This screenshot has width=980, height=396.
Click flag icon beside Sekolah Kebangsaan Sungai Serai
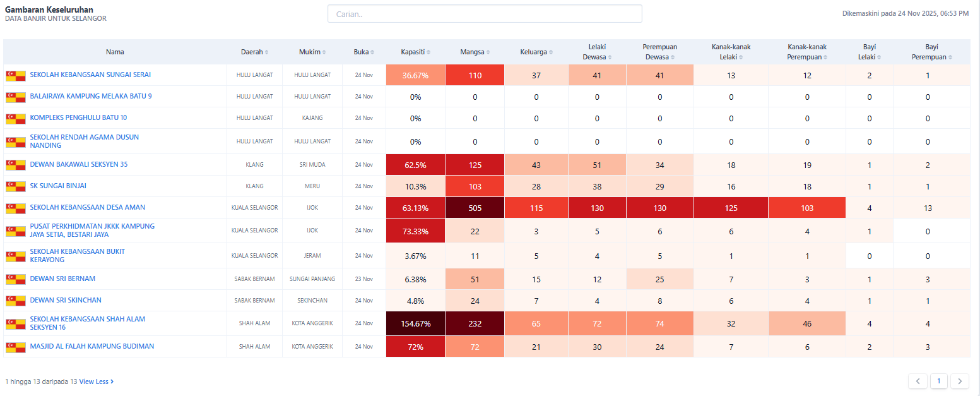[x=15, y=76]
